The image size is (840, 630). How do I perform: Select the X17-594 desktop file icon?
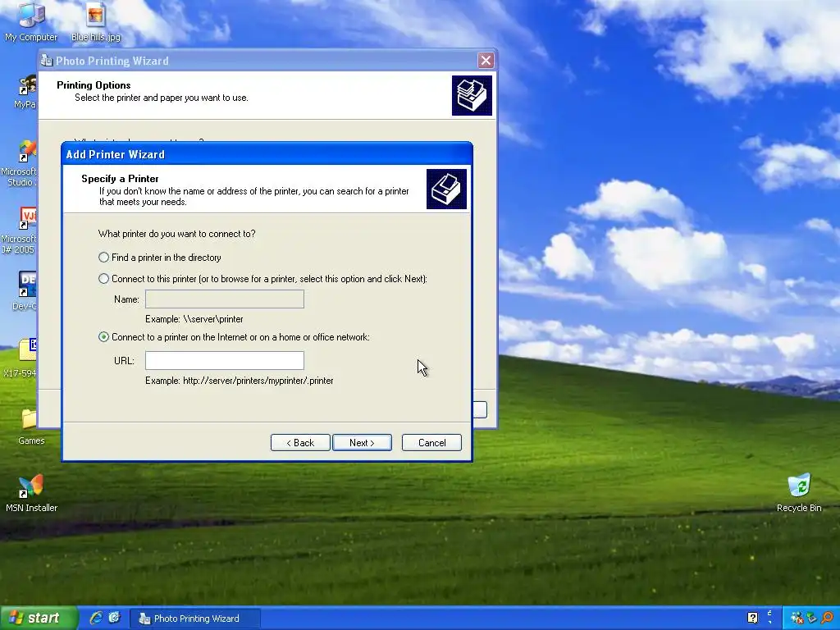click(21, 358)
